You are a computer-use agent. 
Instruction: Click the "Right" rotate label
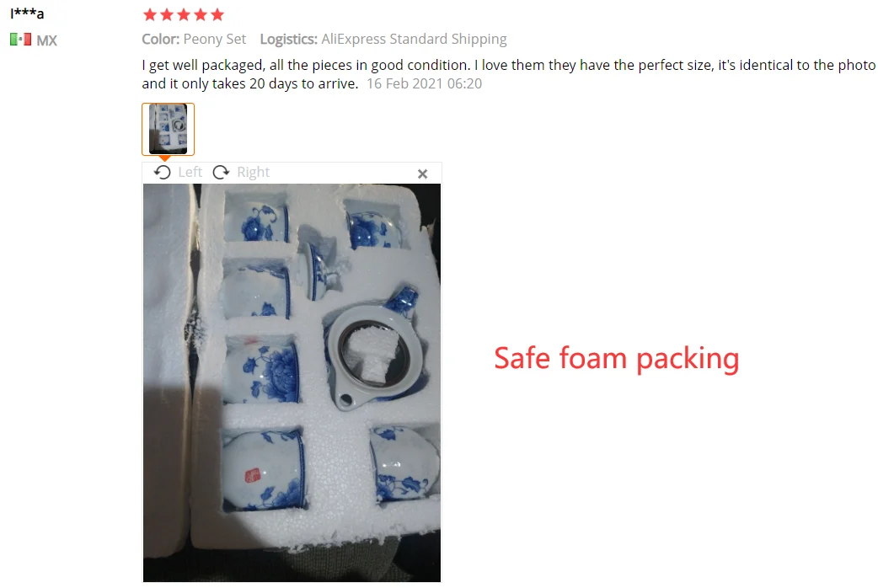pyautogui.click(x=253, y=172)
